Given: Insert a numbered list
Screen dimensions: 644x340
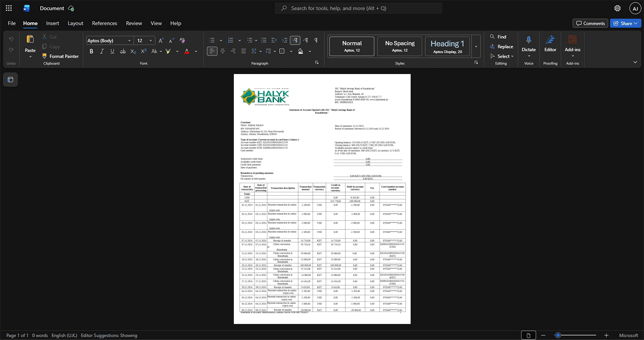Looking at the screenshot, I should [231, 41].
